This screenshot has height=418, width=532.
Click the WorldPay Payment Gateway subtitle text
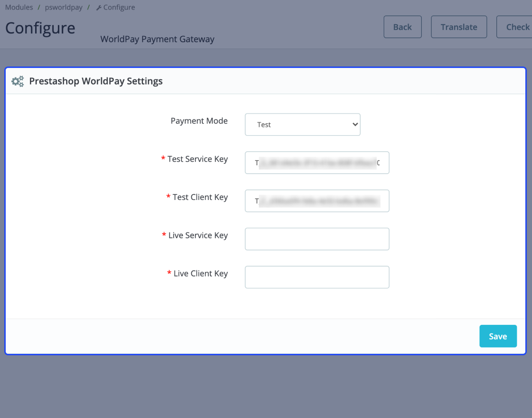157,39
